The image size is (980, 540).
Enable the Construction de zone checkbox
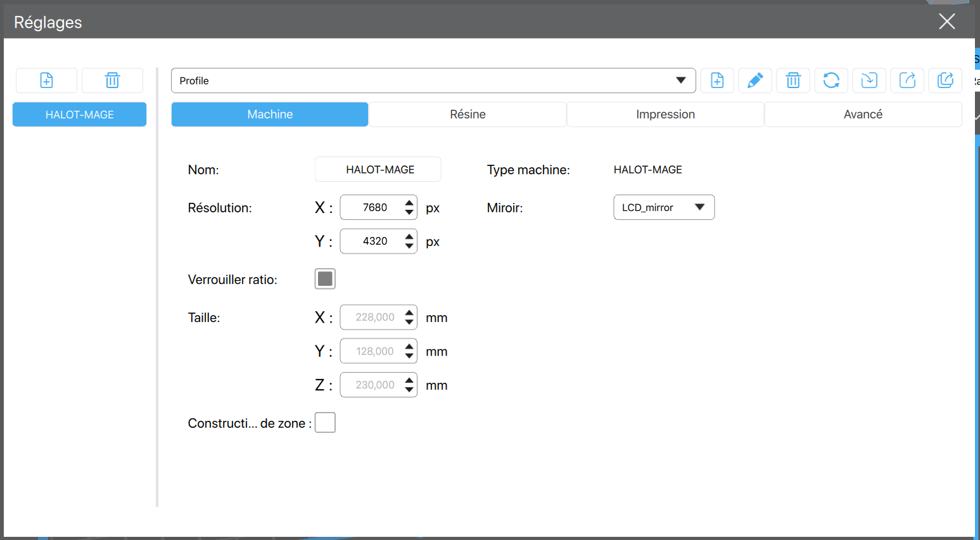[x=325, y=423]
